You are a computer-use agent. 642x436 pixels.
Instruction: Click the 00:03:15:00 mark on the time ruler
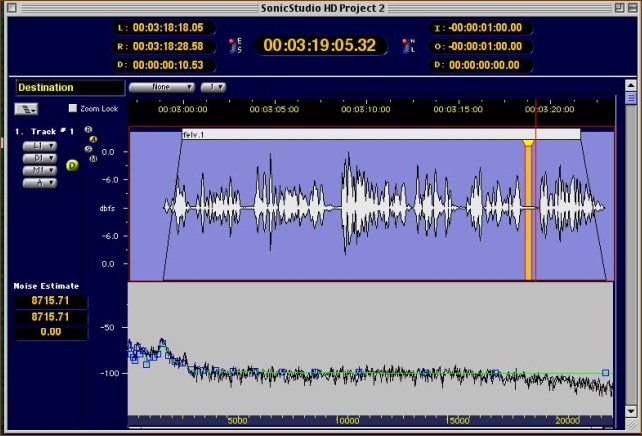[x=458, y=109]
